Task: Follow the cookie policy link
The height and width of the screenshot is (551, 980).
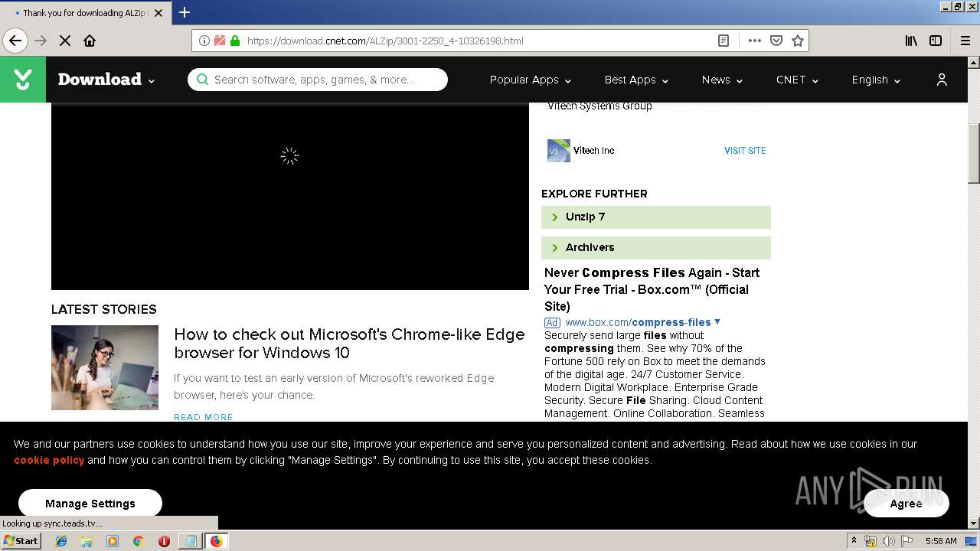Action: [x=49, y=460]
